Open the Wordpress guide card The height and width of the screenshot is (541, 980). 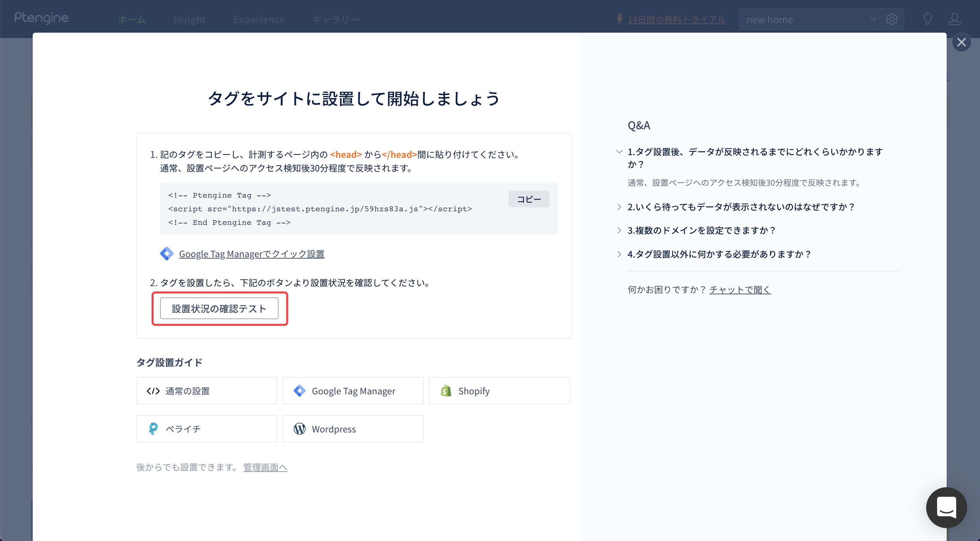tap(353, 429)
